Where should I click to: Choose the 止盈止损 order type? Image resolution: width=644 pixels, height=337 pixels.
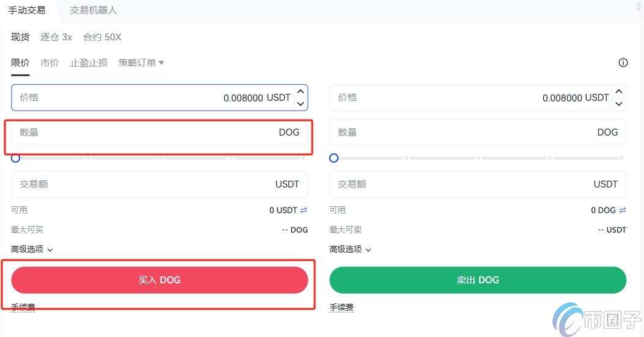89,63
